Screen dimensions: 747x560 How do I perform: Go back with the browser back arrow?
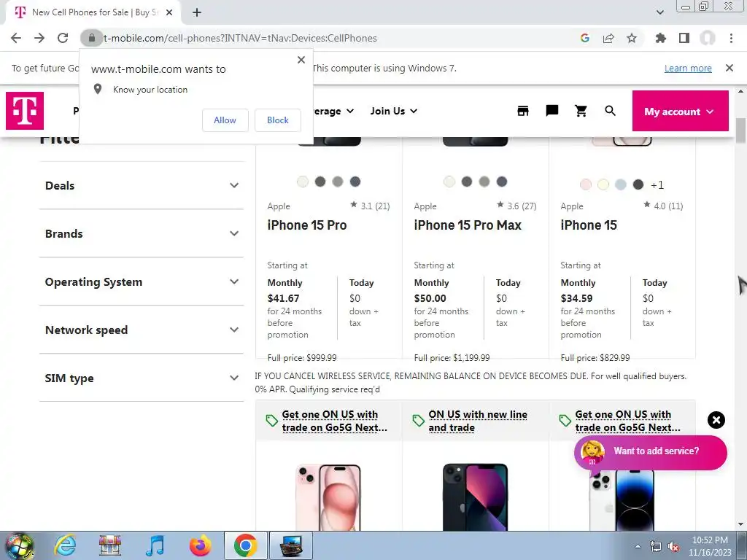click(x=16, y=38)
